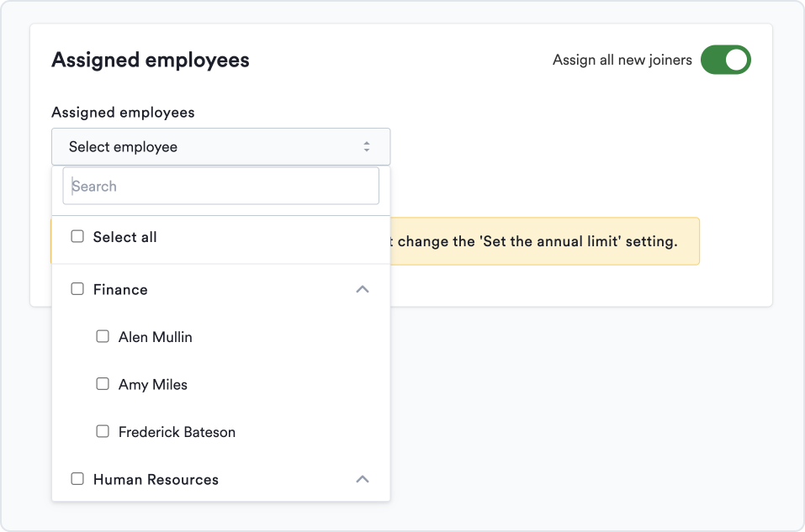
Task: Click the yellow warning message banner
Action: pyautogui.click(x=547, y=241)
